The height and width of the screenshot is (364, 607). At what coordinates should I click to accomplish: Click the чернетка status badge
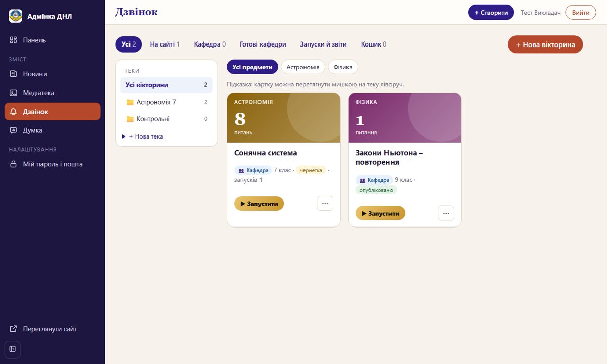pos(311,170)
